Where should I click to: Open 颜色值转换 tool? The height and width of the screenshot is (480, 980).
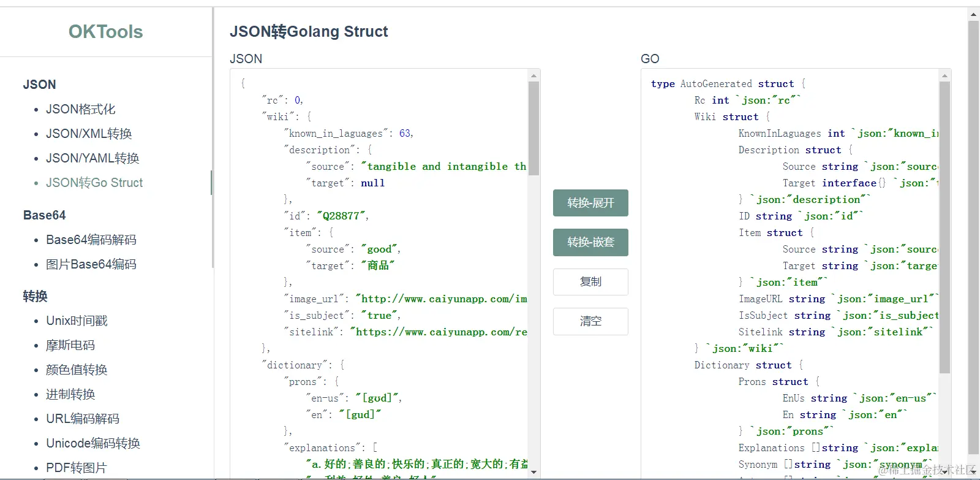(x=77, y=370)
